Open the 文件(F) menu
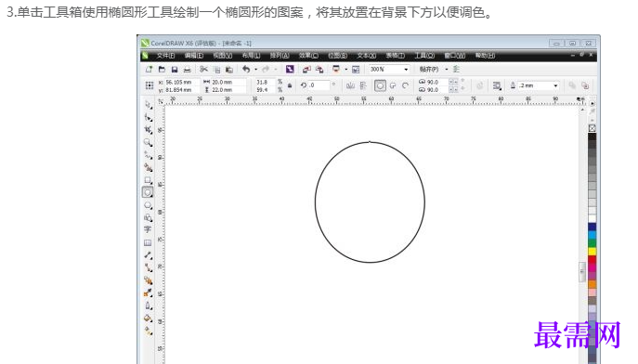Screen dimensions: 638x364 point(165,56)
